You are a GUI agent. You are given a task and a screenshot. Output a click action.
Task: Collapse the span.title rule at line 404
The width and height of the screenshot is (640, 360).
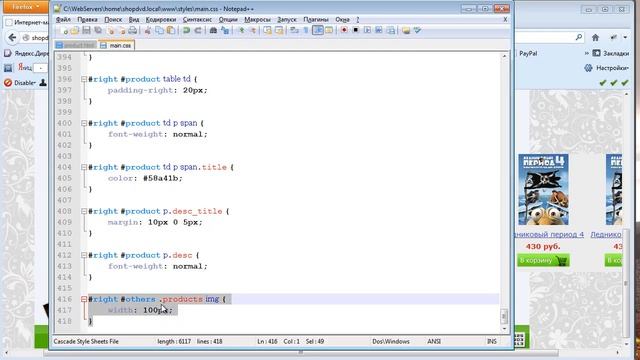click(x=84, y=167)
